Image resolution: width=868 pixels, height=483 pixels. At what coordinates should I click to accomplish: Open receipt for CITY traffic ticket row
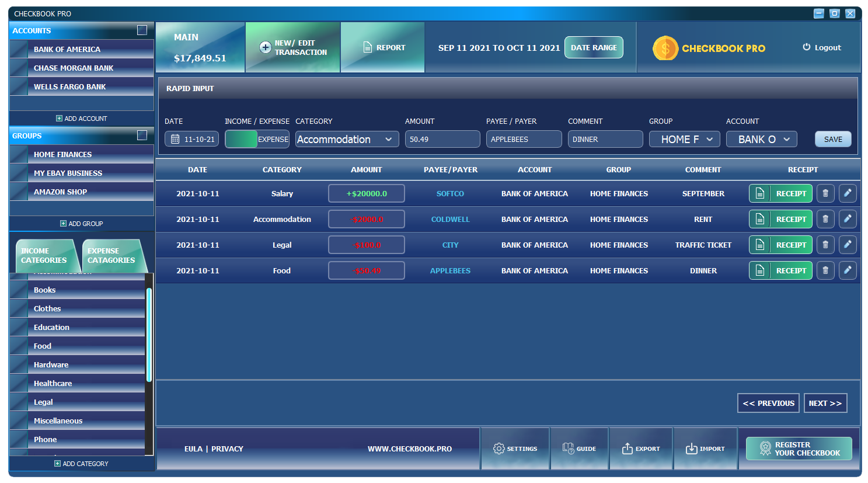point(780,245)
